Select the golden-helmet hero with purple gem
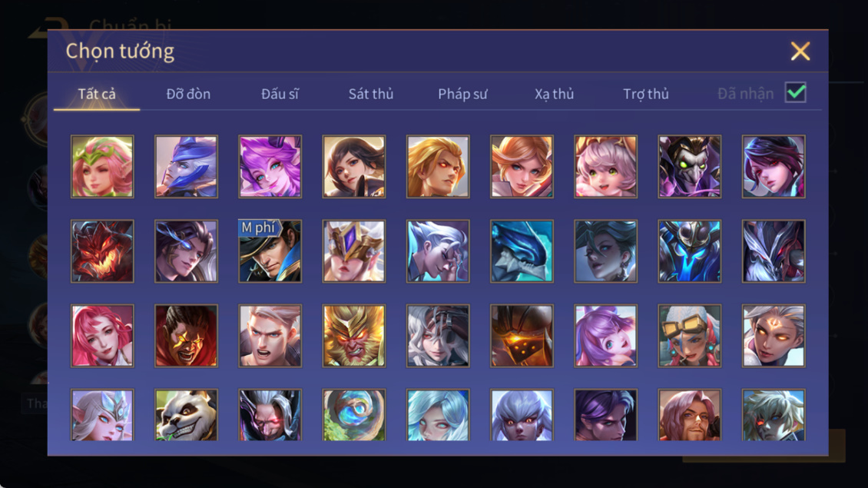Screen dimensions: 868x488 pyautogui.click(x=354, y=251)
